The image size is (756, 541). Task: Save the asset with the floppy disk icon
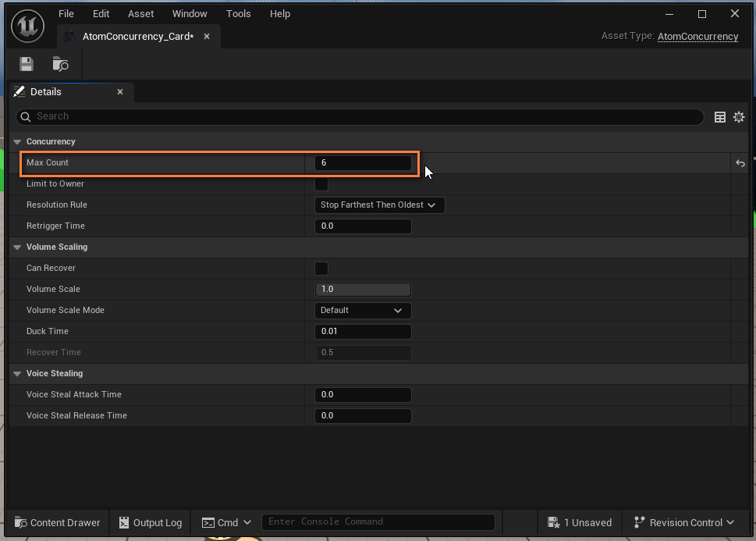(x=27, y=64)
